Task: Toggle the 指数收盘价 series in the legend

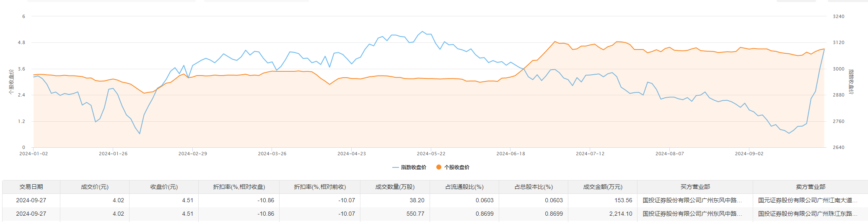Action: [409, 167]
